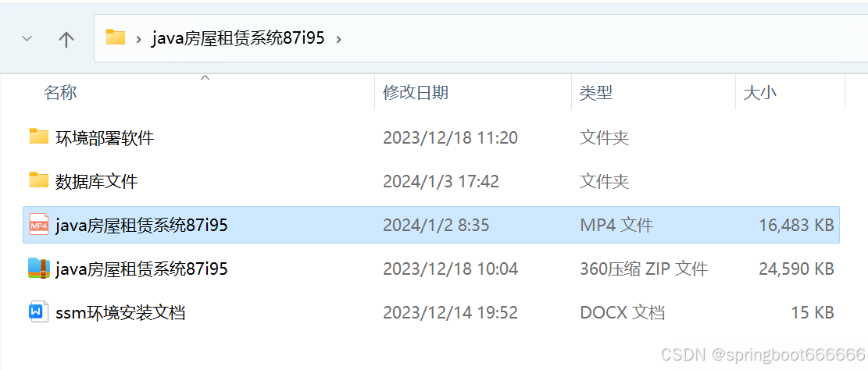Select the ssm环境安装文档 file name
The width and height of the screenshot is (868, 370).
pos(120,313)
